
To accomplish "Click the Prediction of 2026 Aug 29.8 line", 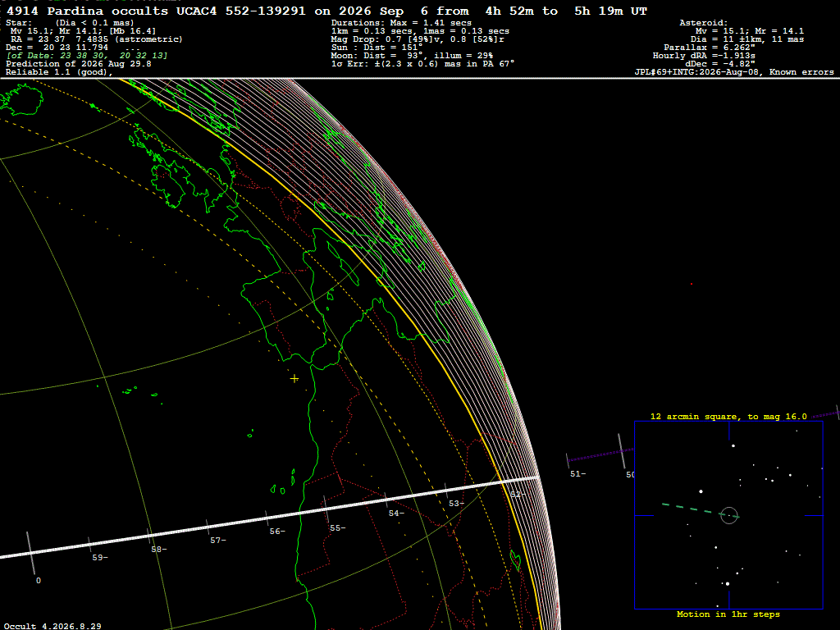I will coord(78,64).
